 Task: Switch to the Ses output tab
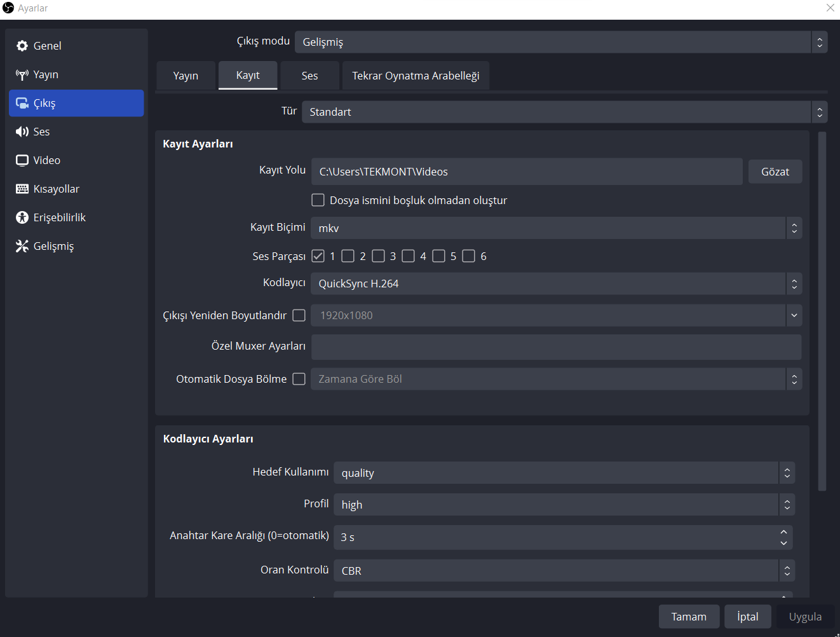[x=310, y=76]
